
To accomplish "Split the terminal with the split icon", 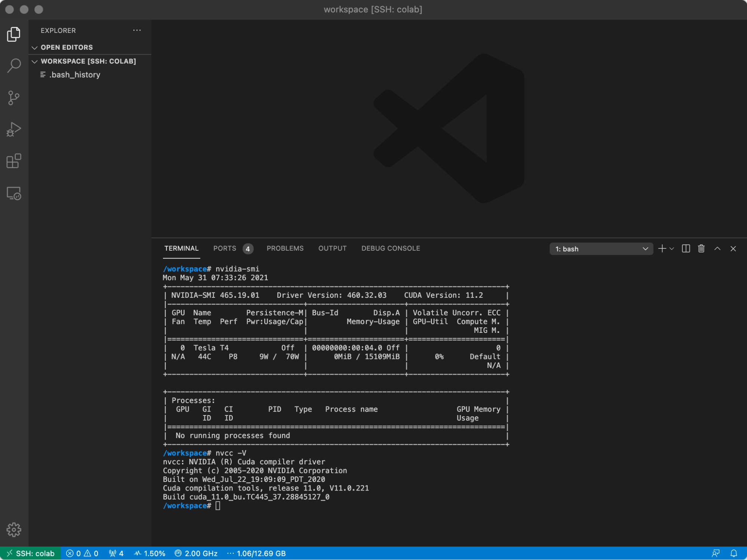I will [x=686, y=249].
